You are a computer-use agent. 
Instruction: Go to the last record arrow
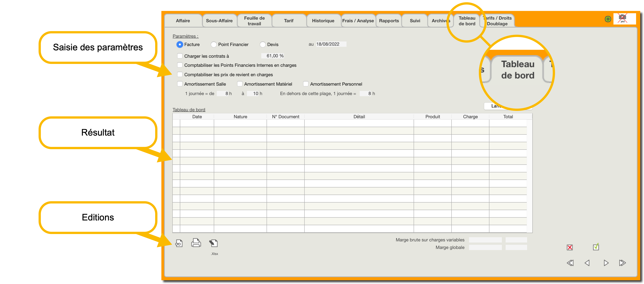[x=622, y=263]
